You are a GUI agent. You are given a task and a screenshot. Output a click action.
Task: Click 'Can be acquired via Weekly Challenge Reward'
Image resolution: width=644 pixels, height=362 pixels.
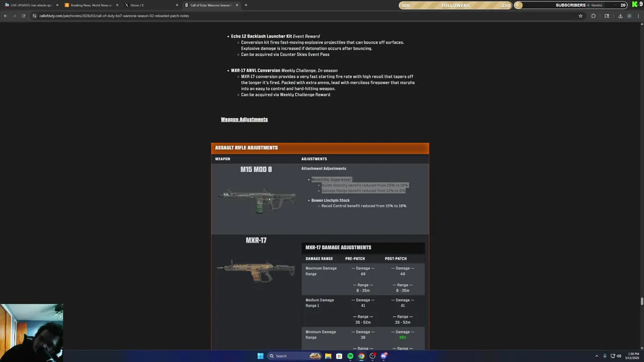[285, 95]
